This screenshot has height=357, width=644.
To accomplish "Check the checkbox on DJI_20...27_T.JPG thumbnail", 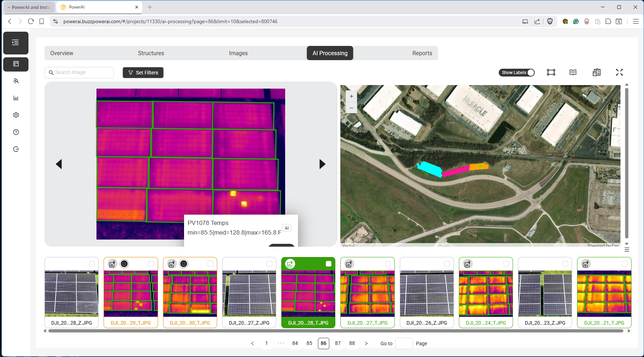I will 388,264.
